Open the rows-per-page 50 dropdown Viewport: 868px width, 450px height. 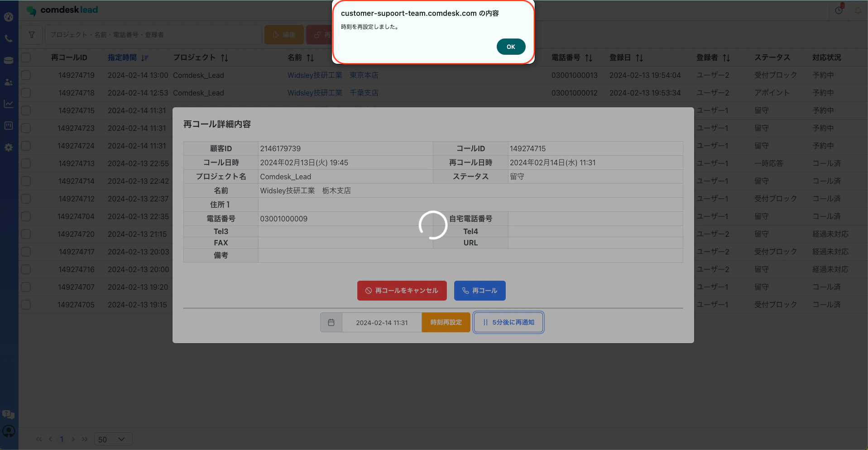113,439
